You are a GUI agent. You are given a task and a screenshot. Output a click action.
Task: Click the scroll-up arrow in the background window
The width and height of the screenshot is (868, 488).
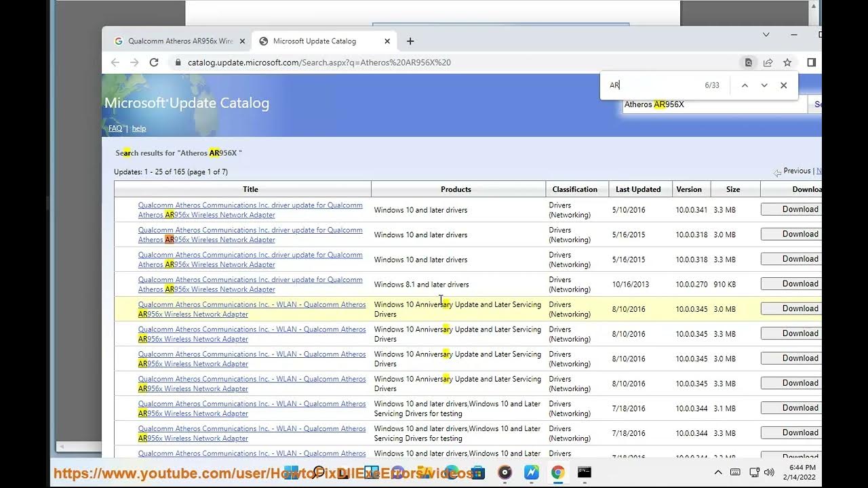814,5
